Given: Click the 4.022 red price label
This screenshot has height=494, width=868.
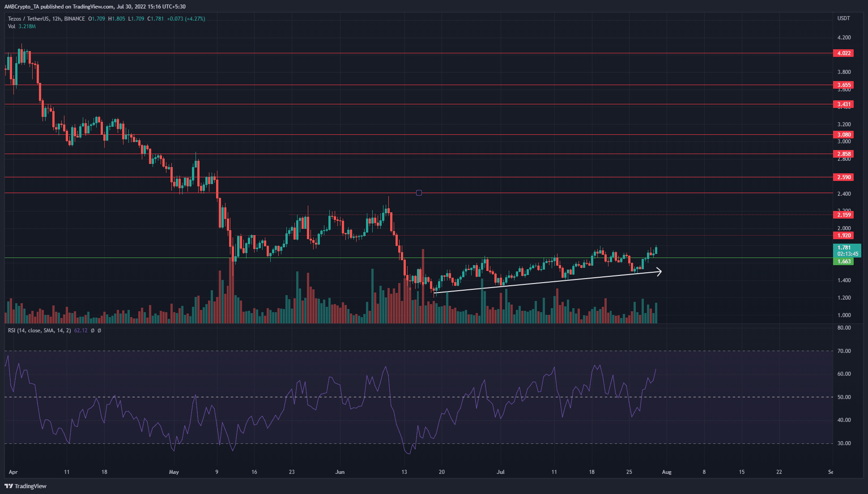Looking at the screenshot, I should tap(843, 53).
